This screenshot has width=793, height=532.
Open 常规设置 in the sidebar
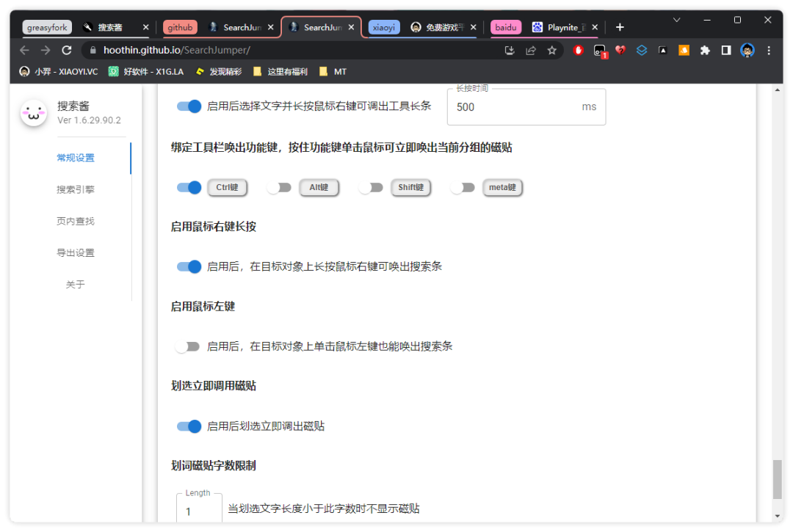click(x=76, y=158)
